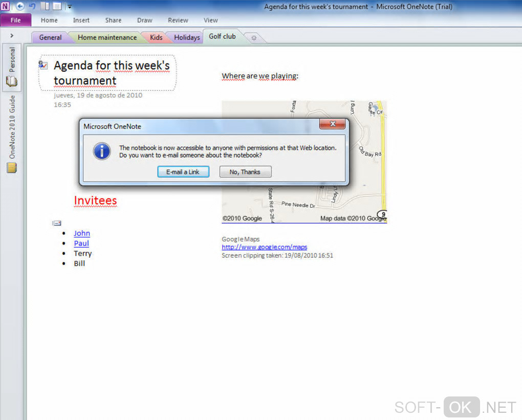Switch to Holidays section tab
The width and height of the screenshot is (522, 420).
tap(187, 37)
